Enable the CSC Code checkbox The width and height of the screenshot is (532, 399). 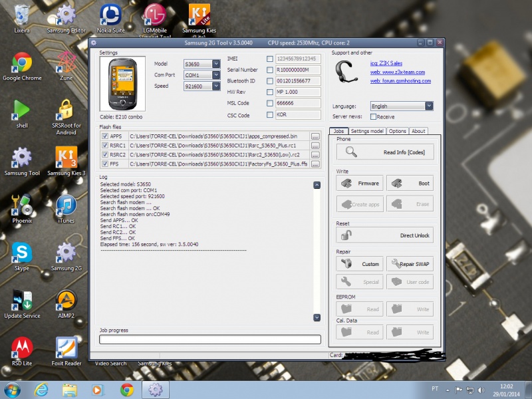point(270,114)
